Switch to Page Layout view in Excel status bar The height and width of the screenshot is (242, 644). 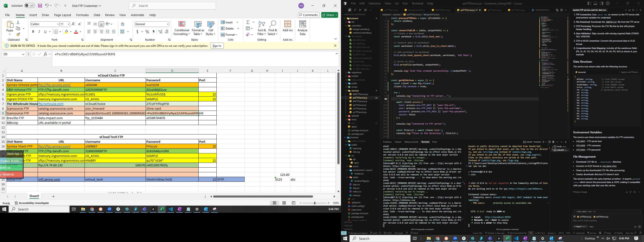(284, 203)
